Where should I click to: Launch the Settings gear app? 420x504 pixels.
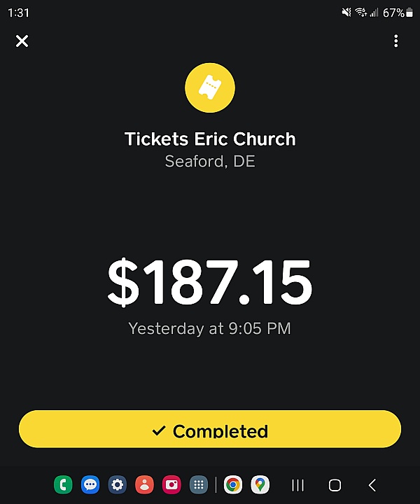tap(117, 484)
